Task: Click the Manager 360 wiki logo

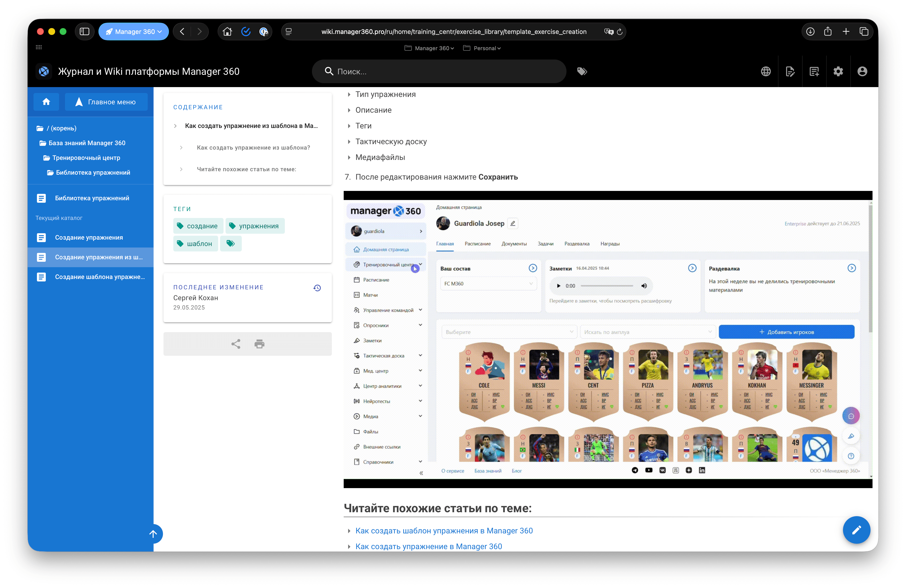Action: click(x=44, y=72)
